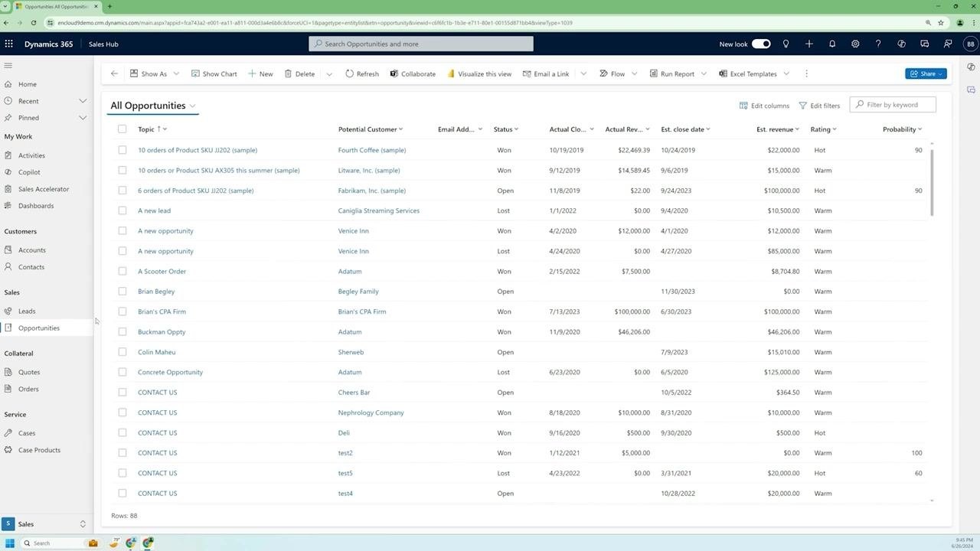
Task: Check the Buckman Oppty row checkbox
Action: click(x=122, y=332)
